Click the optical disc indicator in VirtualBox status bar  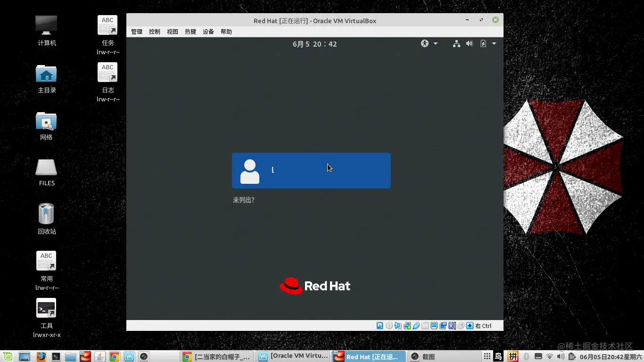[x=389, y=326]
